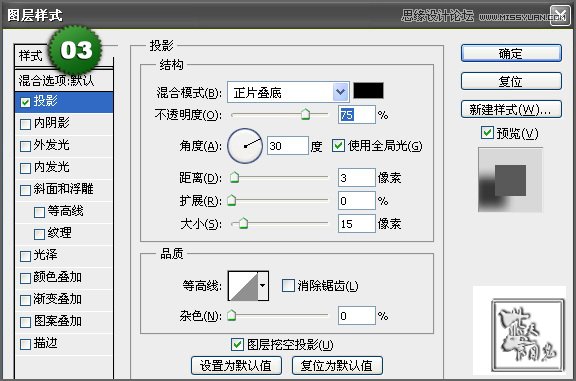
Task: Toggle the 预览 checkbox
Action: 487,132
